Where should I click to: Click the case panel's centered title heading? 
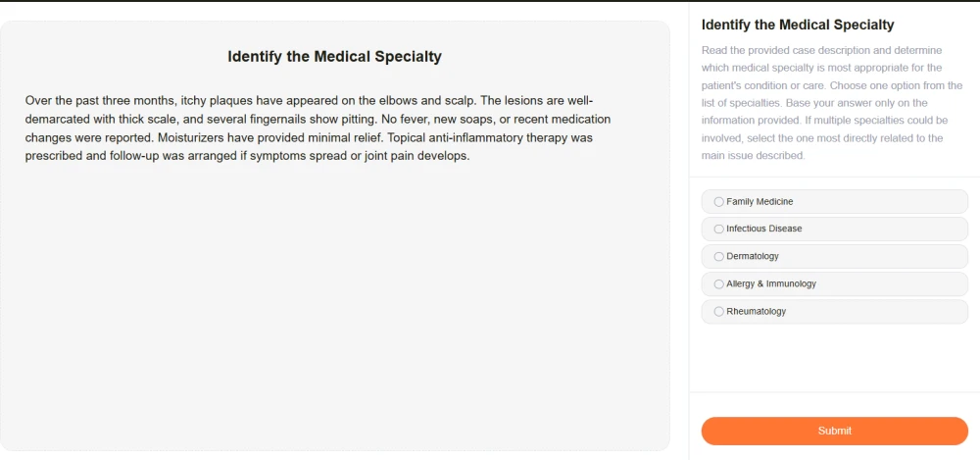(334, 57)
